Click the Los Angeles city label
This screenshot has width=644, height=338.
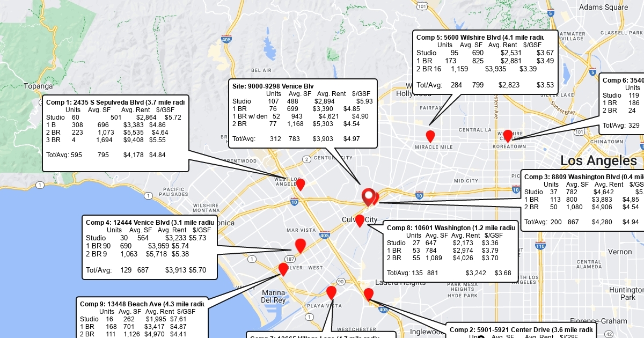(598, 160)
